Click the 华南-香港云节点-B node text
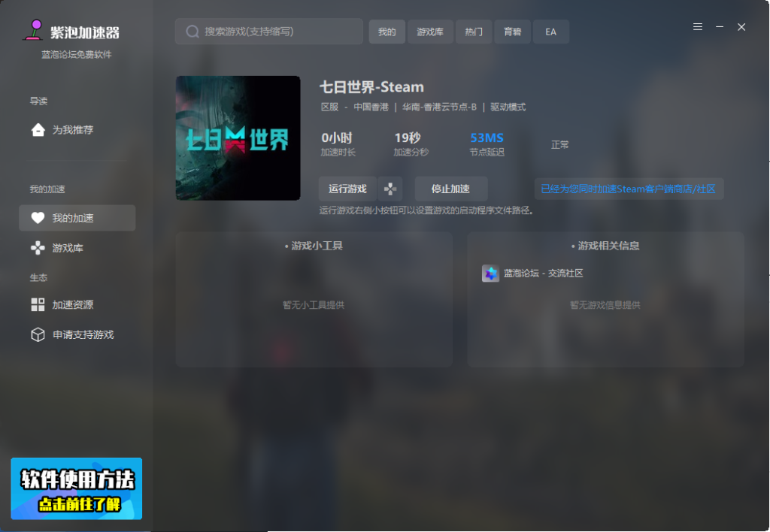770x532 pixels. coord(439,107)
